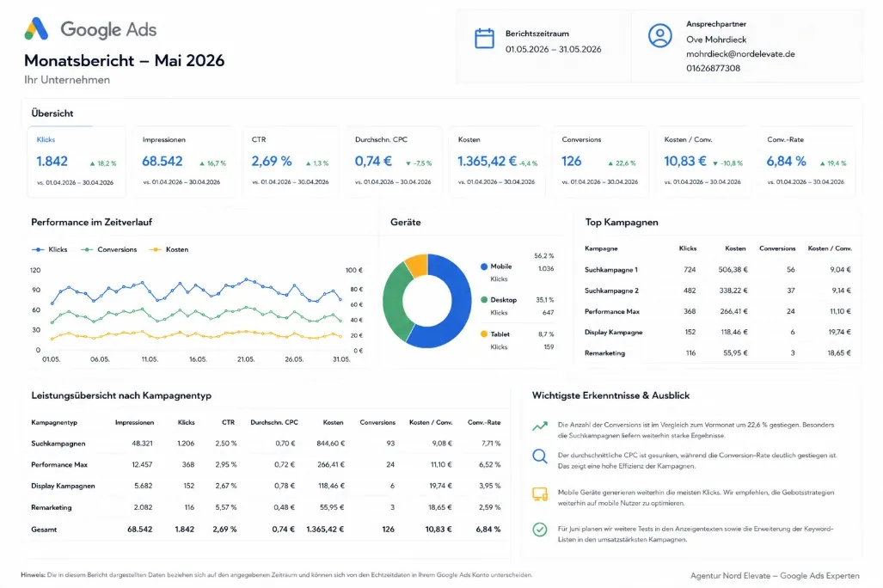Click the date range 01.05.2026 – 31.05.2026
Viewport: 883px width, 588px height.
pyautogui.click(x=553, y=50)
